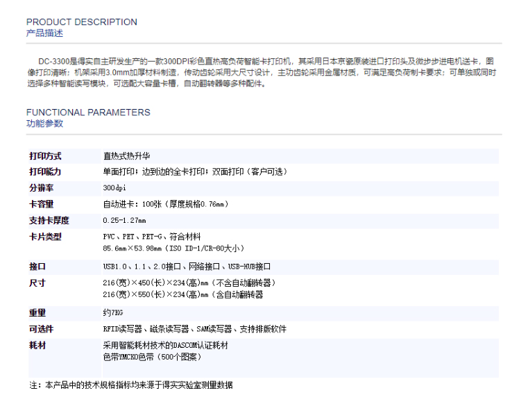This screenshot has width=521, height=420.
Task: Click the 接口 row label
Action: 37,267
